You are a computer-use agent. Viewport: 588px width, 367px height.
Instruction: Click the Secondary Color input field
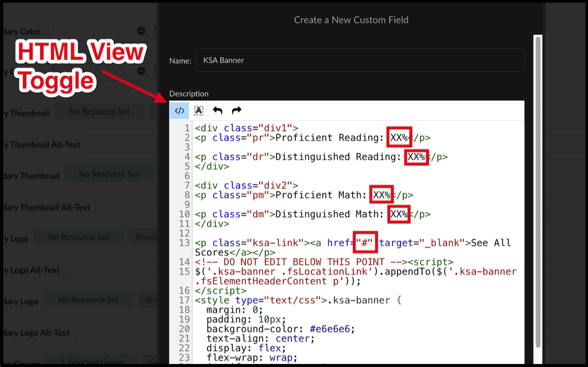tap(100, 31)
